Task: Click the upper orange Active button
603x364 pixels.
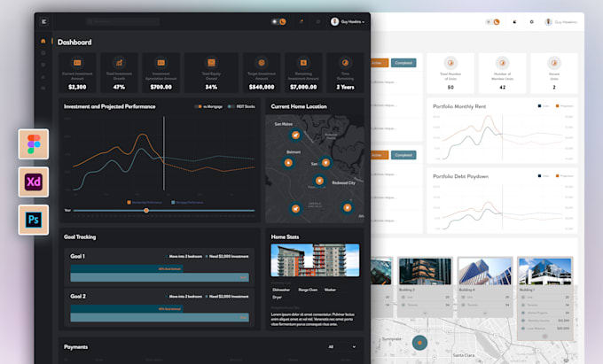Action: [379, 63]
